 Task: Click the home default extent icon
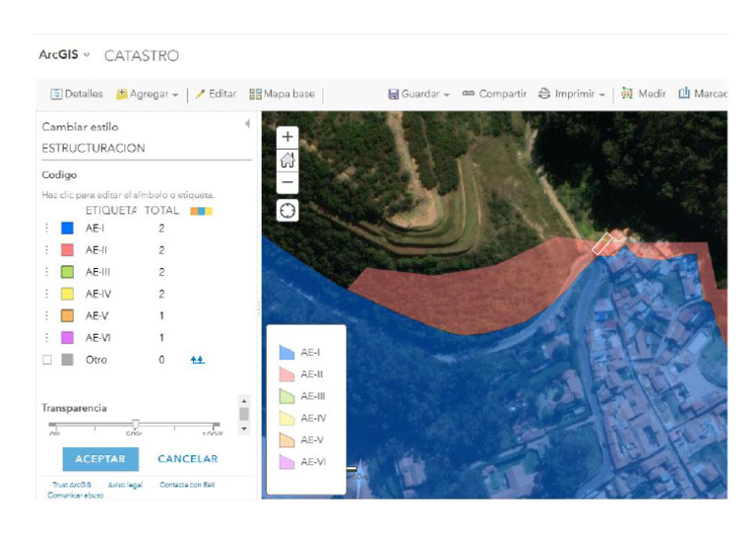287,160
